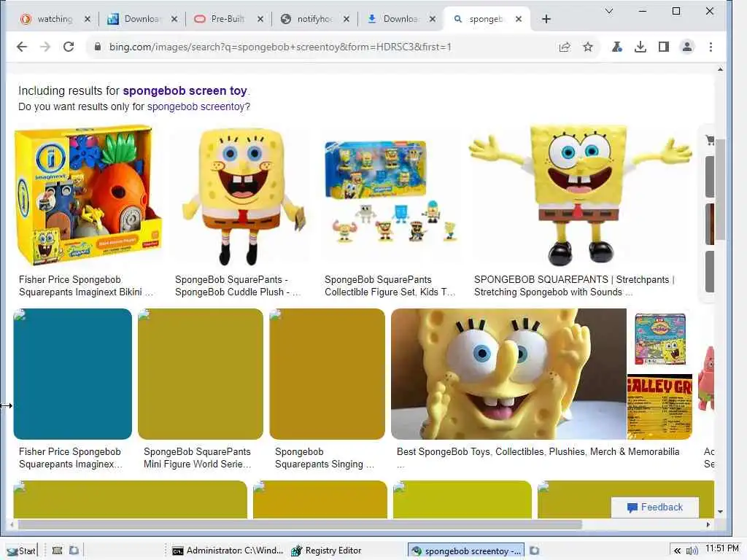Reload the Bing images page
The height and width of the screenshot is (560, 747).
69,47
